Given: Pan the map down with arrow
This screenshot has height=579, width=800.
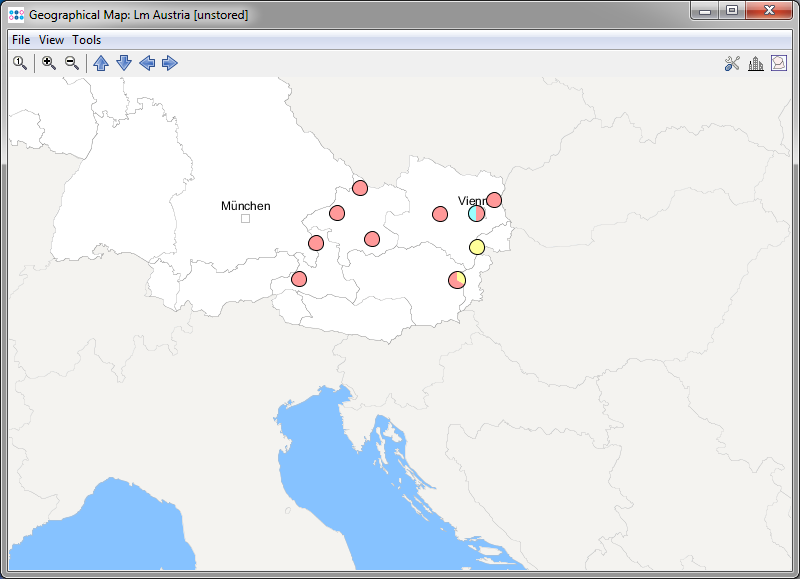Looking at the screenshot, I should click(124, 63).
